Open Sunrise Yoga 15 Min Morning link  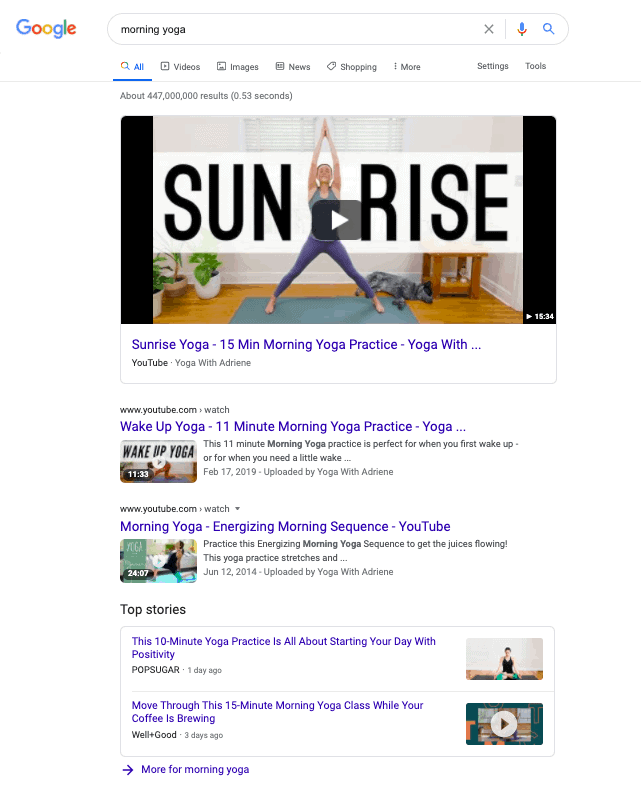[306, 344]
